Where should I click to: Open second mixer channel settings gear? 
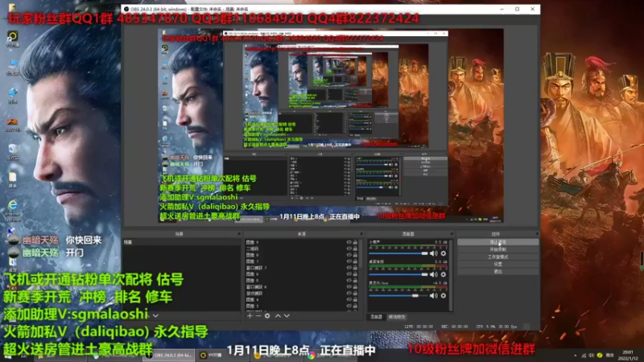pos(444,274)
